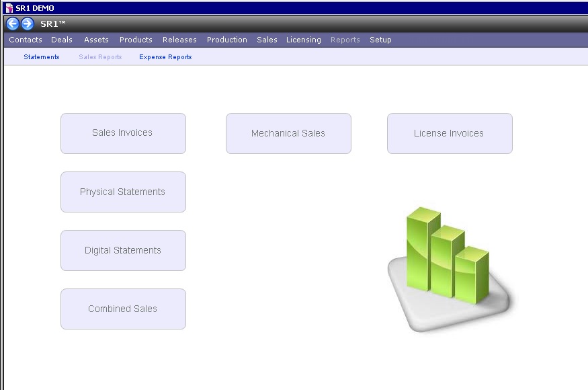Open the Mechanical Sales report

[x=288, y=133]
